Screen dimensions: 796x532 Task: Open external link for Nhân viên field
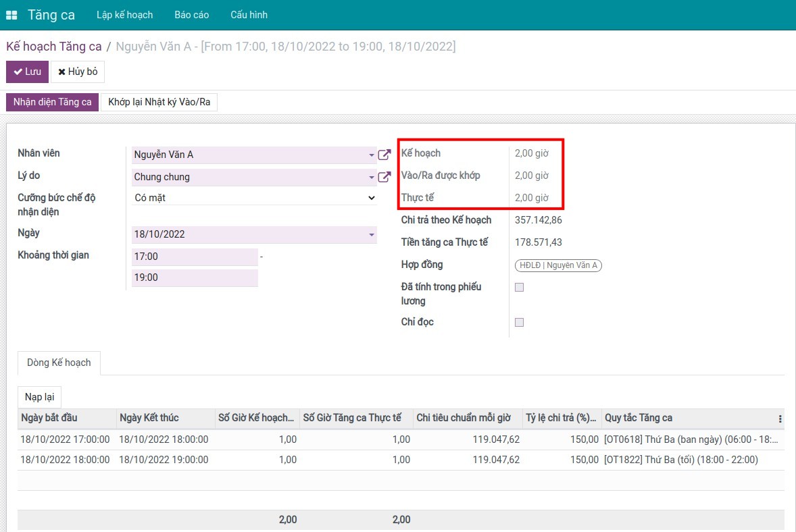[x=384, y=155]
